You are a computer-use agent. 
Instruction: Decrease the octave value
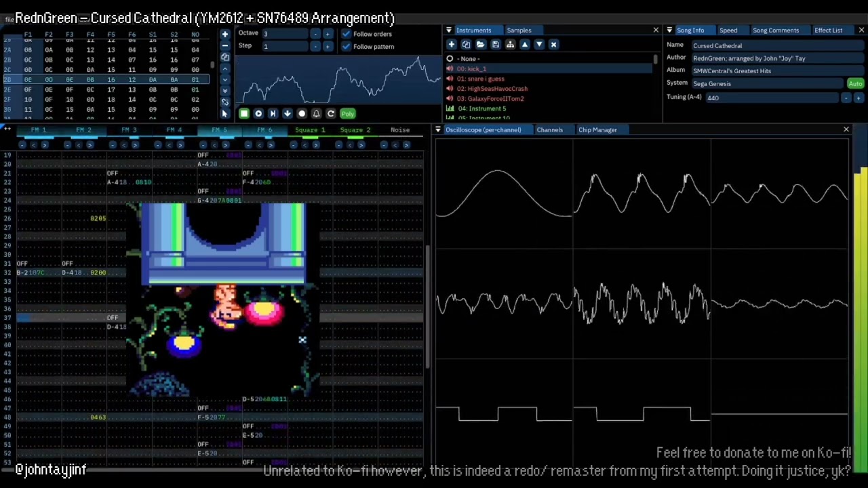315,34
